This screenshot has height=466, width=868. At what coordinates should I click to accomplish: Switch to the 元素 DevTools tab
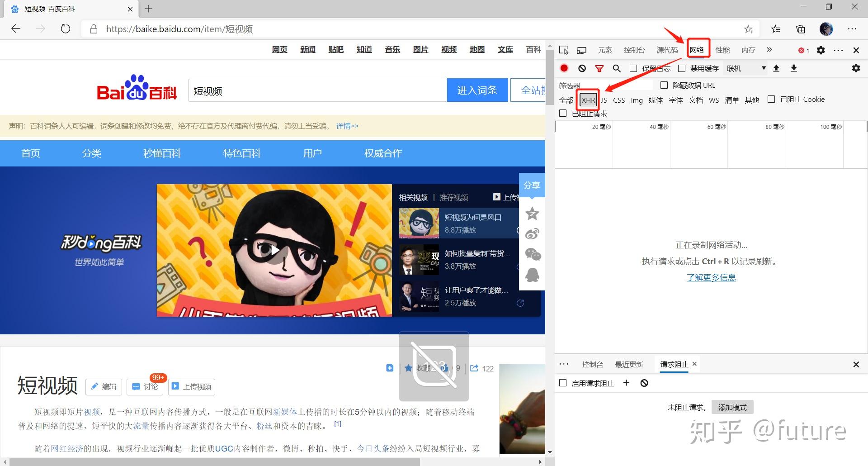click(x=604, y=50)
